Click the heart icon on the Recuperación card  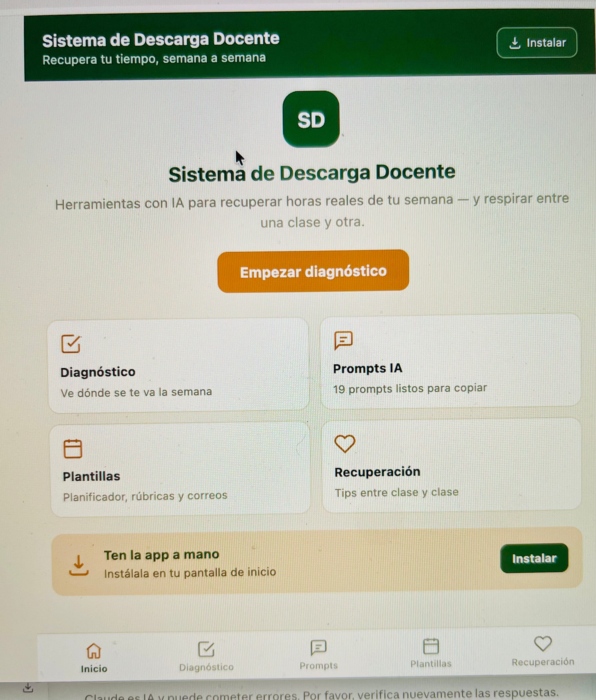click(x=345, y=443)
